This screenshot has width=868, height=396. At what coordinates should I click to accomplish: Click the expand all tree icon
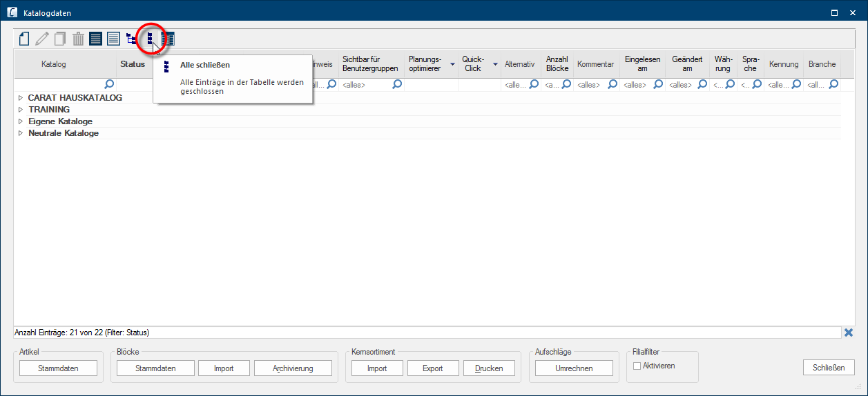tap(131, 39)
